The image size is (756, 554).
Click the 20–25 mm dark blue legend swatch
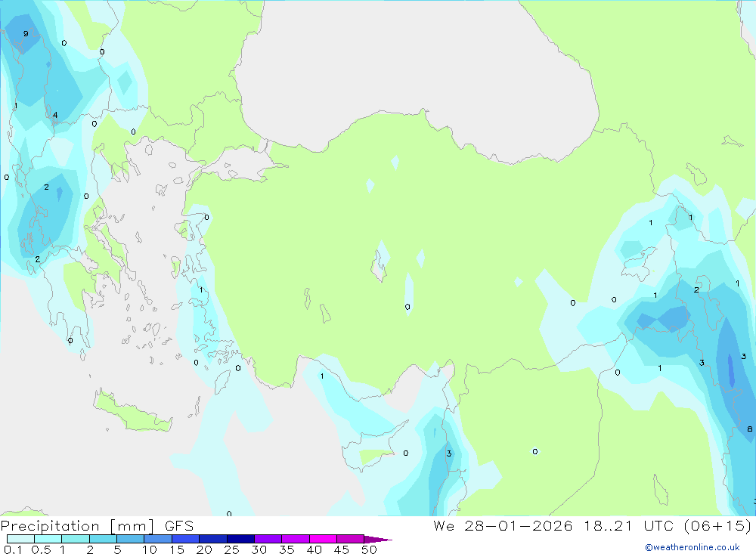coord(212,539)
